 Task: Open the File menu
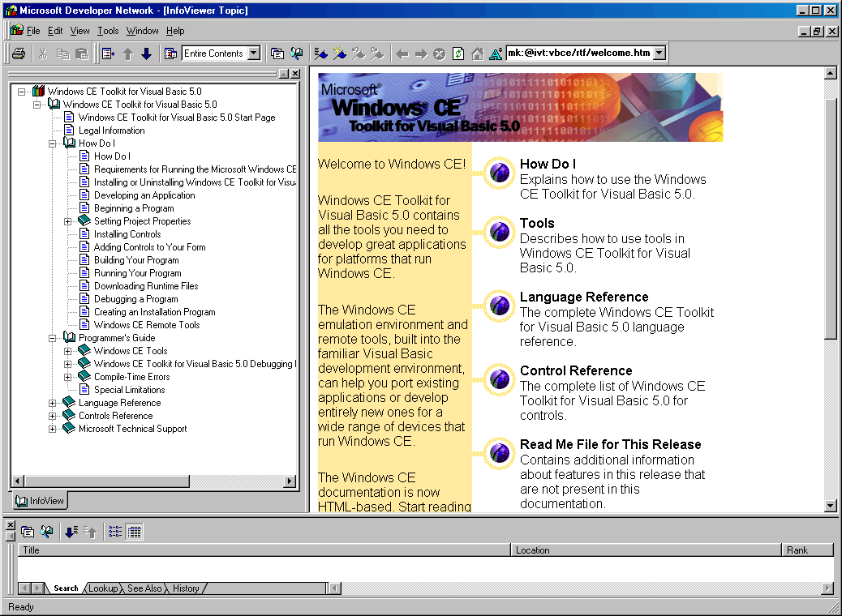pos(33,31)
